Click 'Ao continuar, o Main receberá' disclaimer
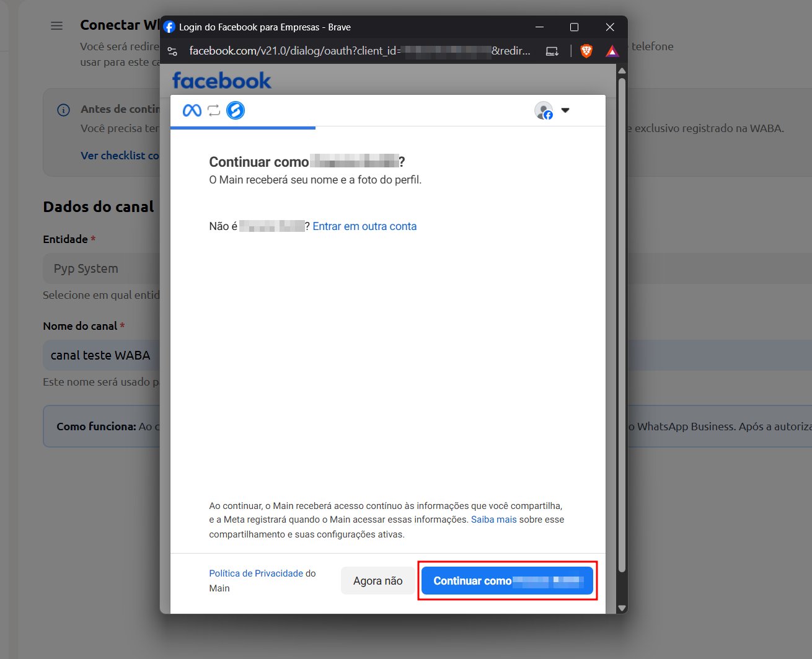Image resolution: width=812 pixels, height=659 pixels. point(386,520)
